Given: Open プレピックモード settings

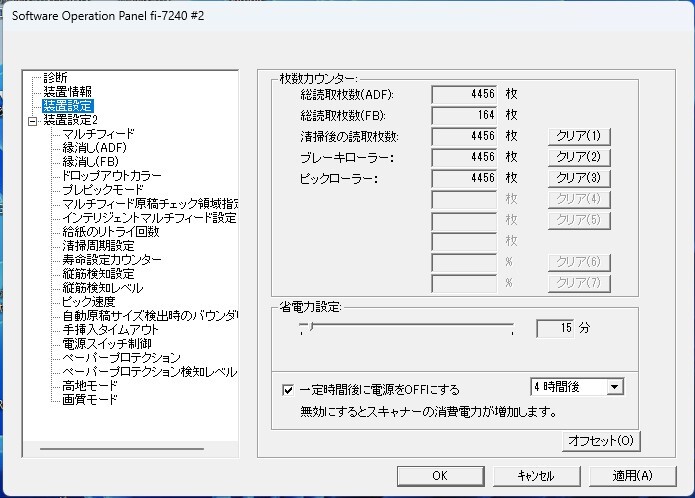Looking at the screenshot, I should pos(103,190).
